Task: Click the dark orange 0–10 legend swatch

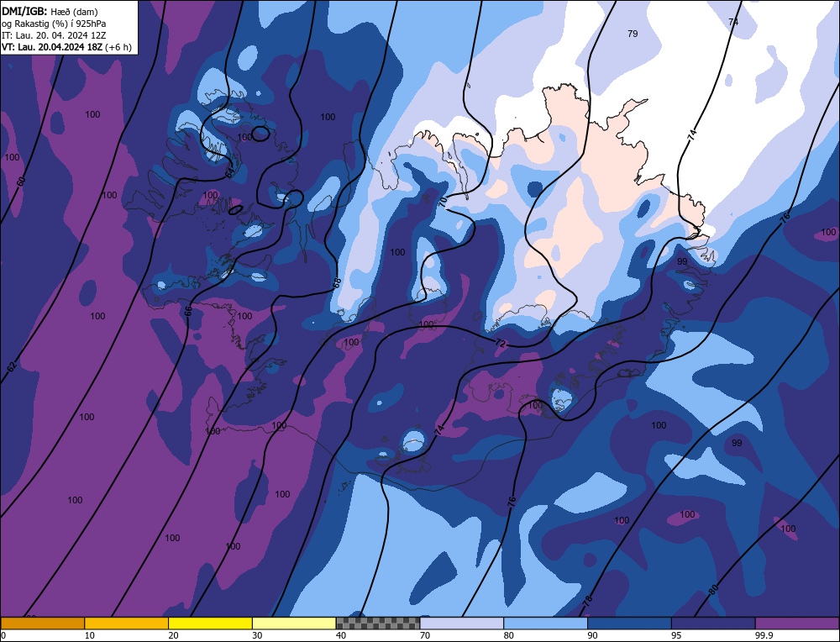Action: [42, 624]
